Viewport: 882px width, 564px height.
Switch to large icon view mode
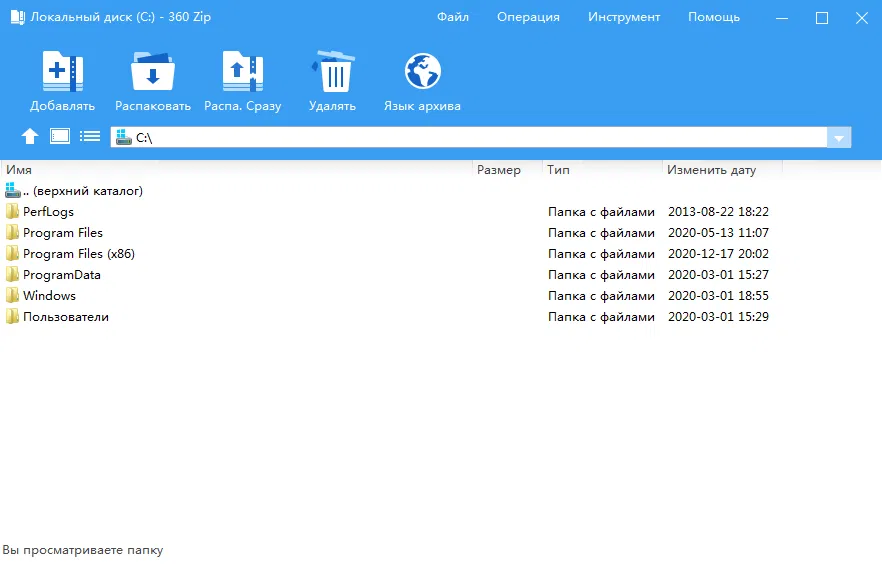pyautogui.click(x=60, y=137)
